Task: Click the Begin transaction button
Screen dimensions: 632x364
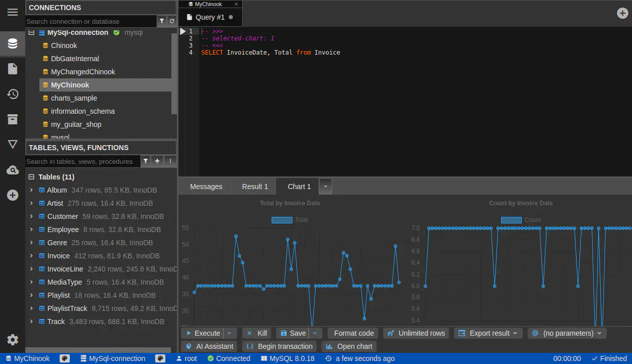Action: tap(279, 346)
